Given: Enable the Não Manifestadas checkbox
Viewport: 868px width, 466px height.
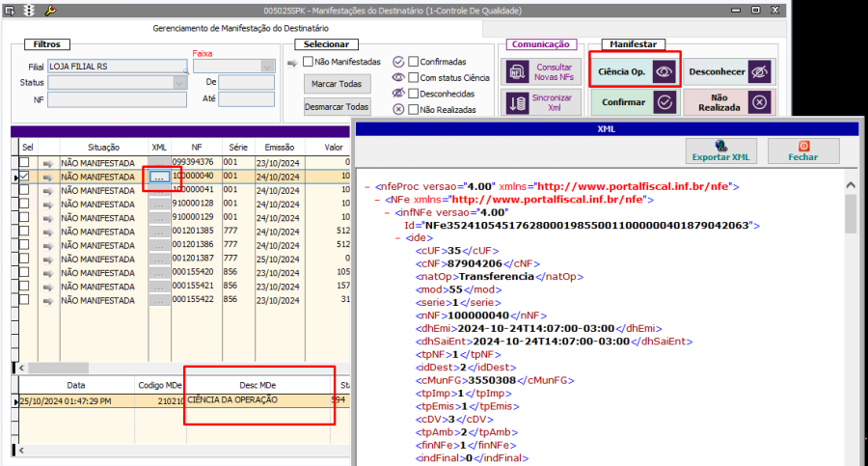Looking at the screenshot, I should click(309, 62).
